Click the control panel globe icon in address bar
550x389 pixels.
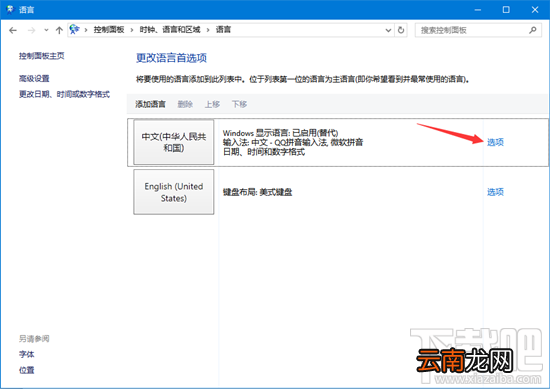click(x=74, y=29)
